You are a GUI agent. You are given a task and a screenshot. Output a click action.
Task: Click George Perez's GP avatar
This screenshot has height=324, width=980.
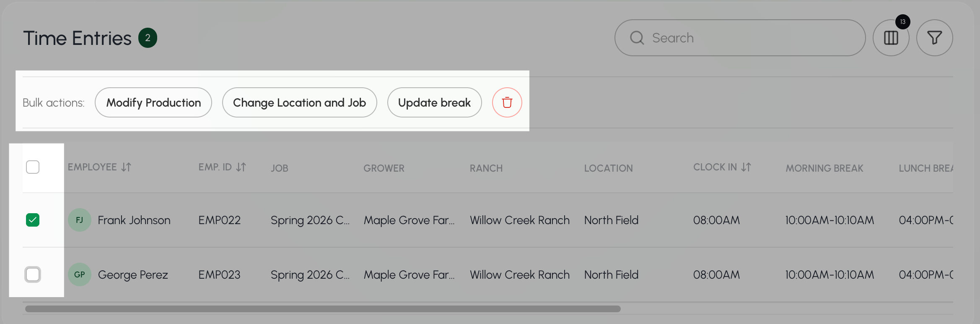pyautogui.click(x=80, y=274)
